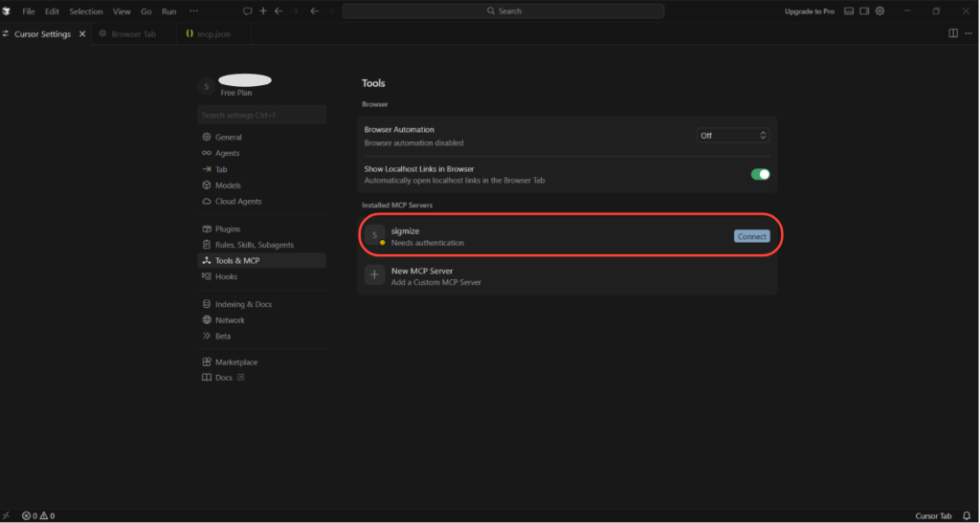Click the Needs authentication status text
The height and width of the screenshot is (523, 980).
428,243
